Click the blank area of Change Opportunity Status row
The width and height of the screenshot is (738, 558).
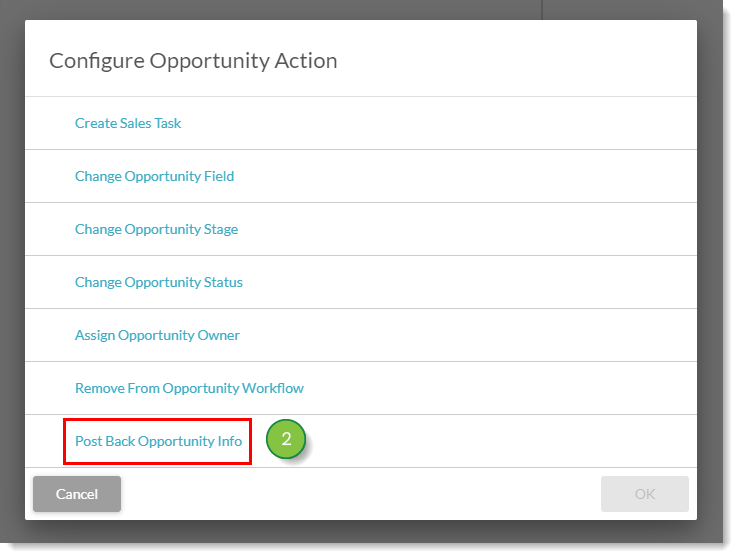pos(468,282)
